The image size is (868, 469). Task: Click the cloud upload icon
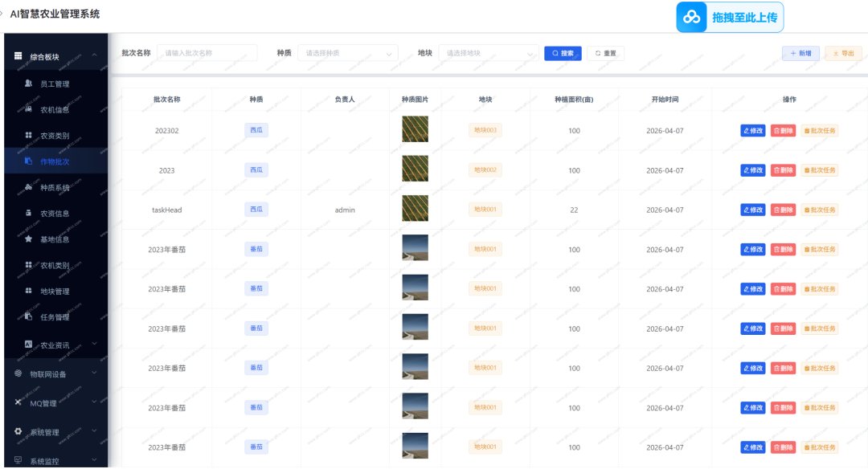pos(691,17)
